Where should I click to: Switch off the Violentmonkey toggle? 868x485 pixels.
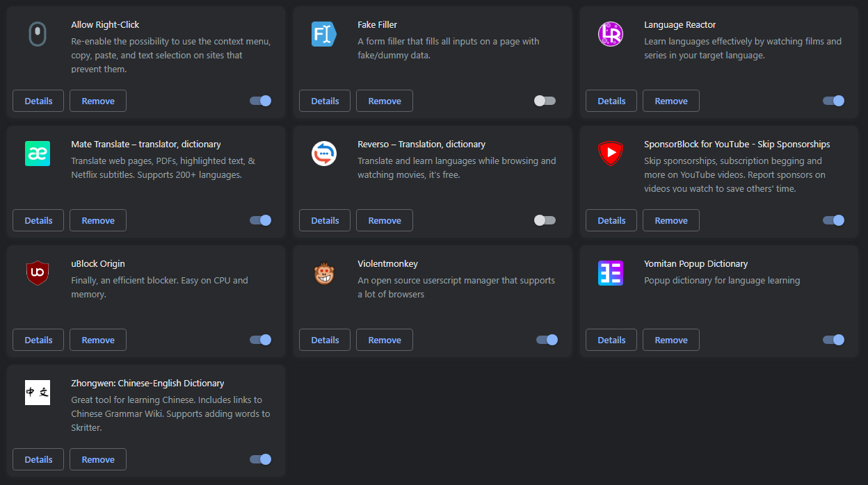coord(547,340)
